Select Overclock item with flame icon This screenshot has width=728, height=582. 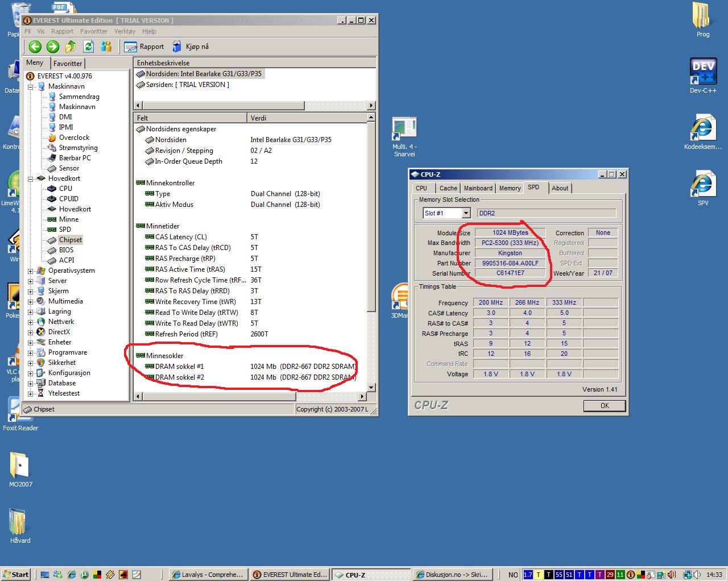click(x=74, y=138)
